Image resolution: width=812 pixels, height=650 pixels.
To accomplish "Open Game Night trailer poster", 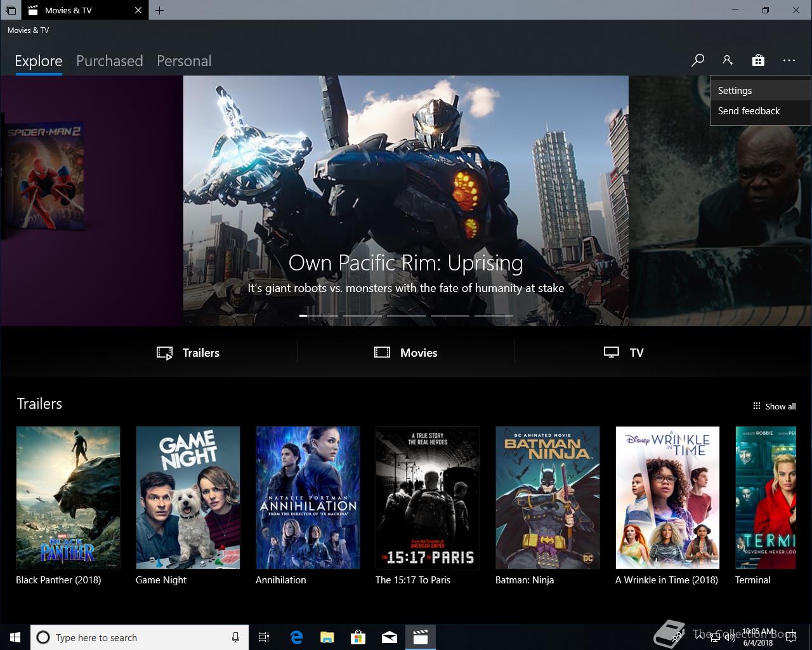I will [188, 498].
